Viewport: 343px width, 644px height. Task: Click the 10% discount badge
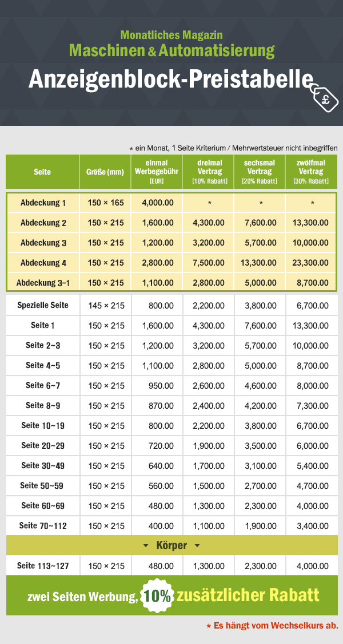[x=158, y=596]
